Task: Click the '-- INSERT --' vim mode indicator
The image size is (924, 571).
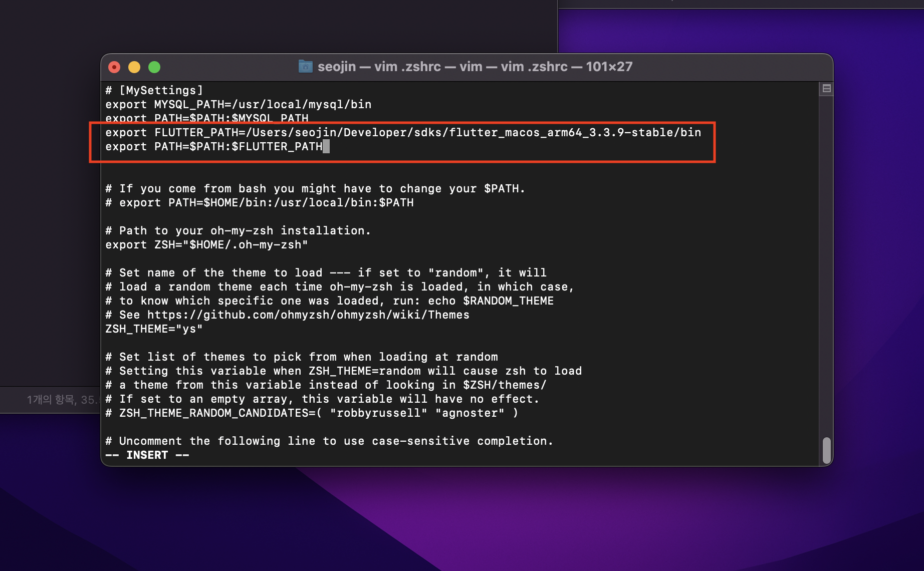Action: (x=147, y=455)
